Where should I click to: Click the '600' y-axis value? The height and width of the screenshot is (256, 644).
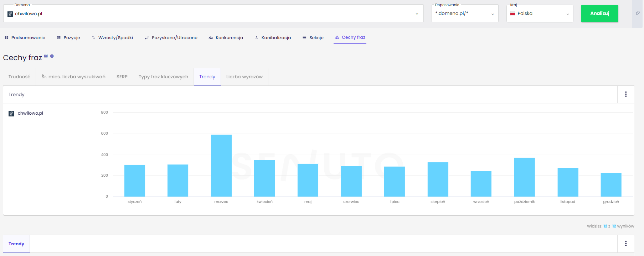point(104,134)
